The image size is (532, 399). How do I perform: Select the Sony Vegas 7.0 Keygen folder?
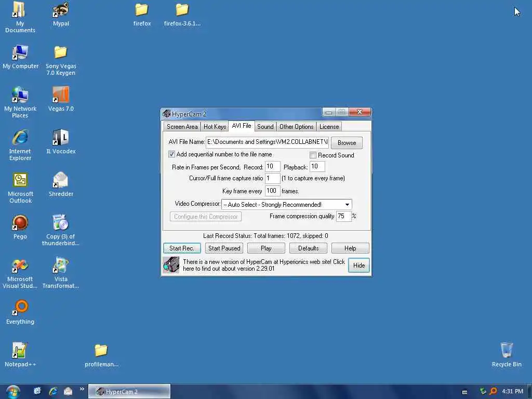click(x=61, y=60)
